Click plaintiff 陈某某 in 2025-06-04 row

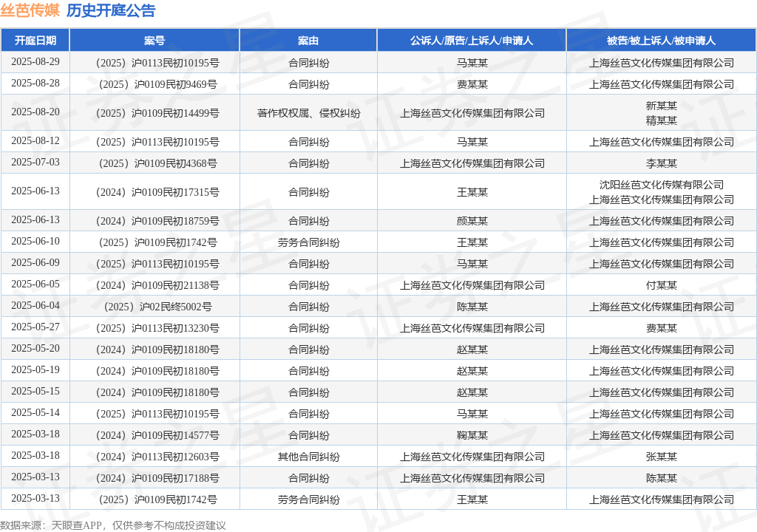472,307
